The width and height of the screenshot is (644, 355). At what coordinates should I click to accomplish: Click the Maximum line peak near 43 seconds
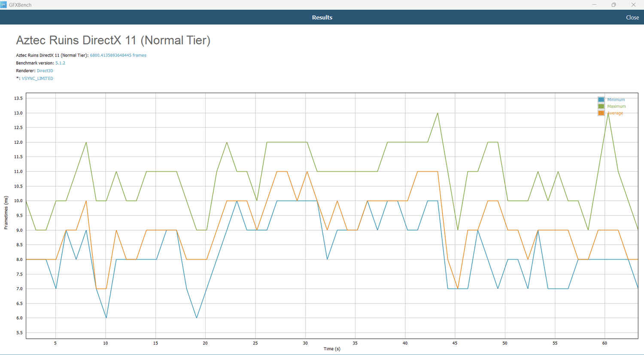(437, 113)
